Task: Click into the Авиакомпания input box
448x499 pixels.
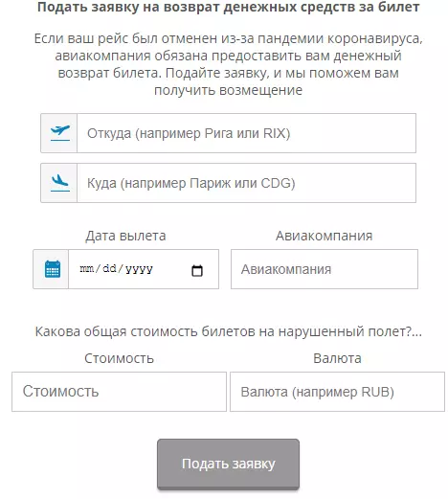Action: click(x=325, y=269)
